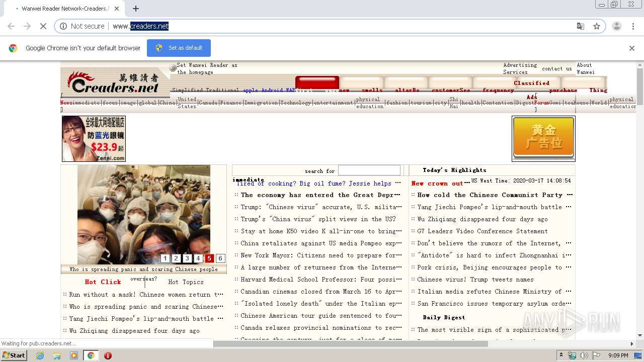Click the browser forward arrow
Image resolution: width=644 pixels, height=362 pixels.
coord(27,26)
